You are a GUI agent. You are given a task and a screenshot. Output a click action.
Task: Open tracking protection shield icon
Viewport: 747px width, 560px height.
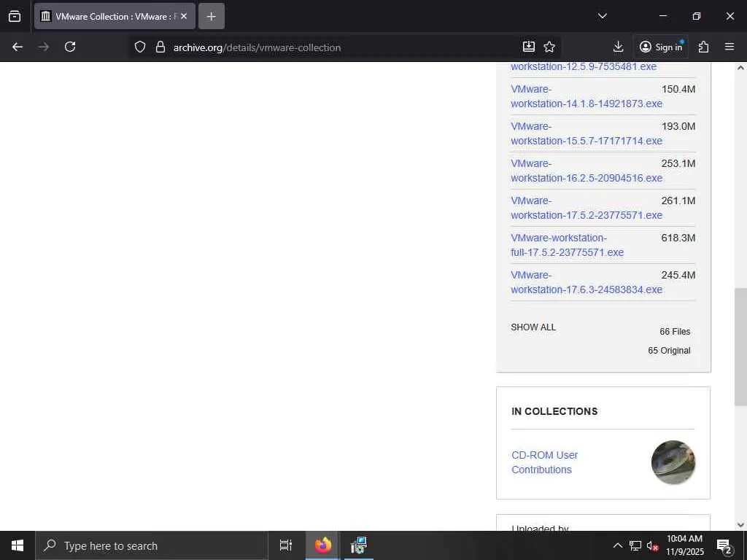[139, 47]
